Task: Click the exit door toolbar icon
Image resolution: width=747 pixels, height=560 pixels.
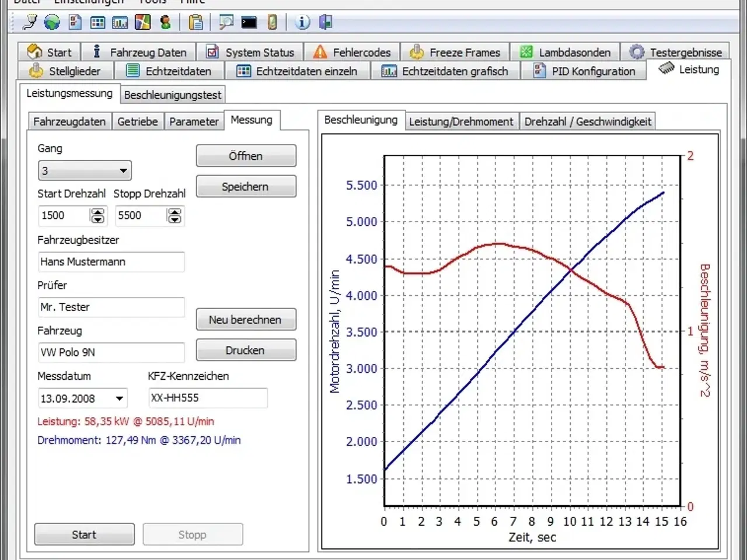Action: (326, 23)
